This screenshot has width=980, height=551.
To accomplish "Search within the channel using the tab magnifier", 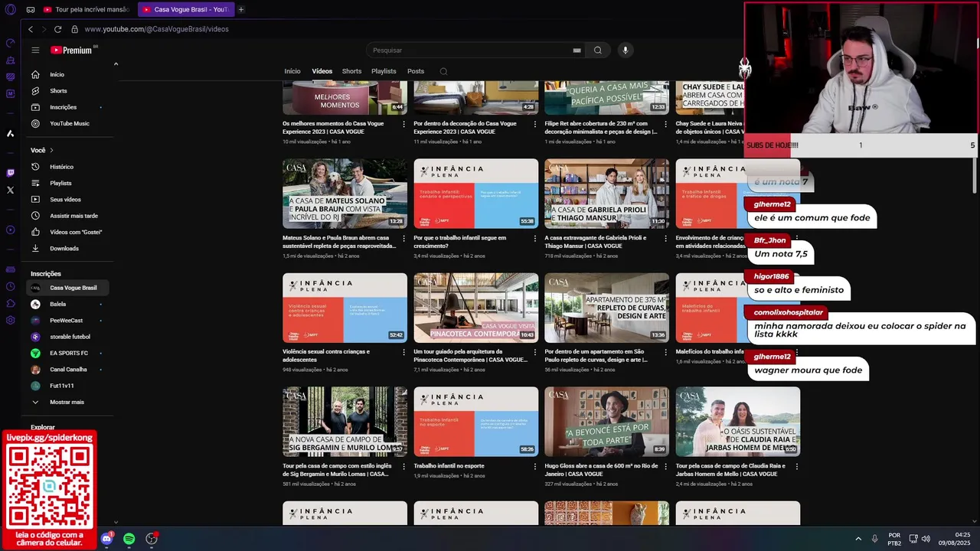I will (443, 71).
